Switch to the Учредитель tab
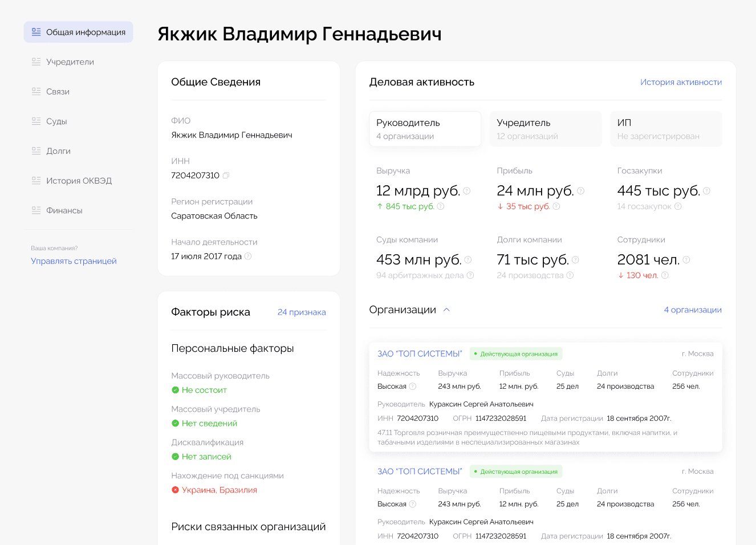Image resolution: width=756 pixels, height=545 pixels. (x=546, y=129)
